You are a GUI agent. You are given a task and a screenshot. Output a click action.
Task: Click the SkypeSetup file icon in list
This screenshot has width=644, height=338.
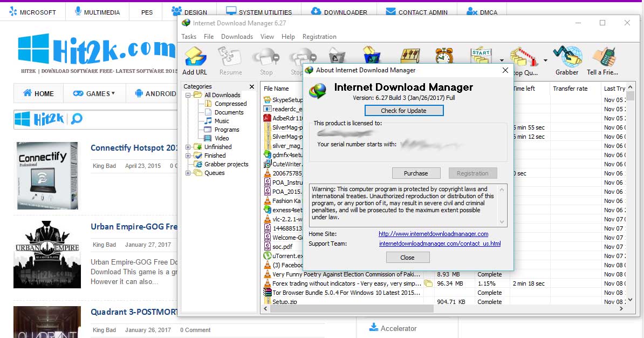tap(267, 99)
